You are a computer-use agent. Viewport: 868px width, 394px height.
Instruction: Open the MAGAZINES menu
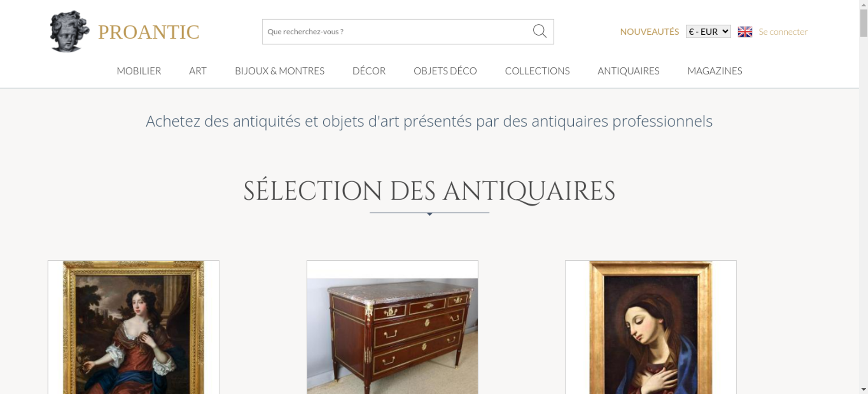715,71
